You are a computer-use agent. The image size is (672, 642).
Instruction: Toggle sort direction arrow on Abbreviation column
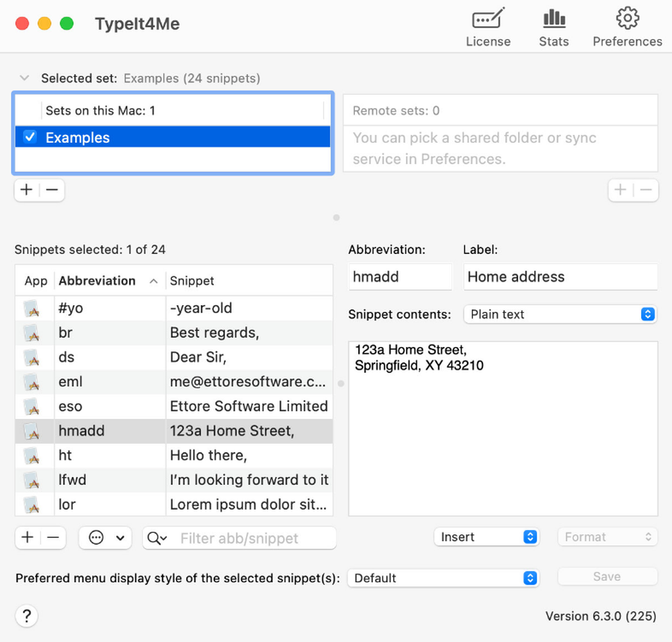pos(153,281)
